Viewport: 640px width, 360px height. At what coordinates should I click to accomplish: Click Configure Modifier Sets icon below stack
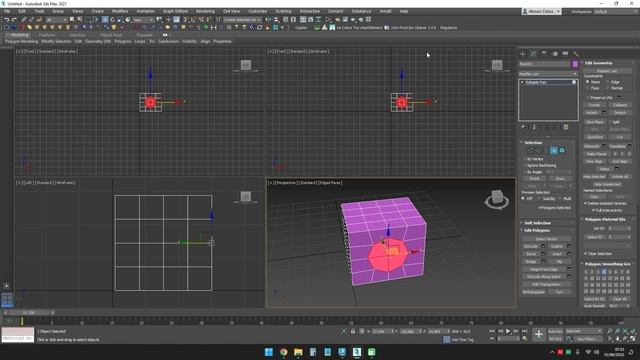[566, 127]
